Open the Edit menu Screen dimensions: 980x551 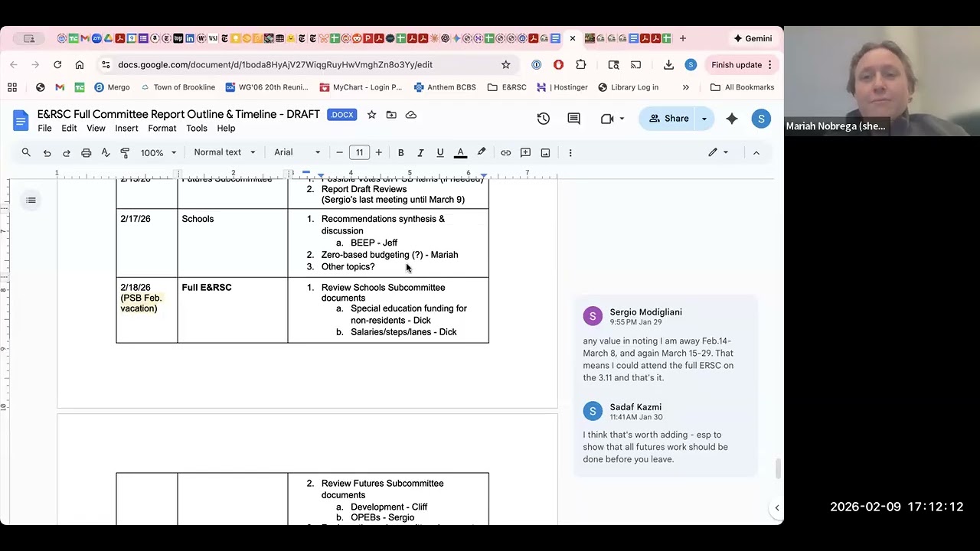tap(69, 129)
